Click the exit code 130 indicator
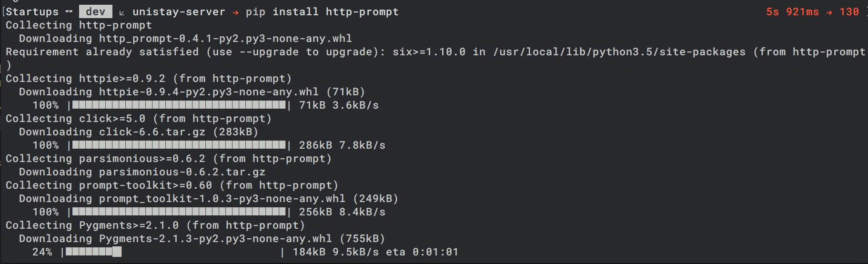This screenshot has width=868, height=264. point(849,12)
